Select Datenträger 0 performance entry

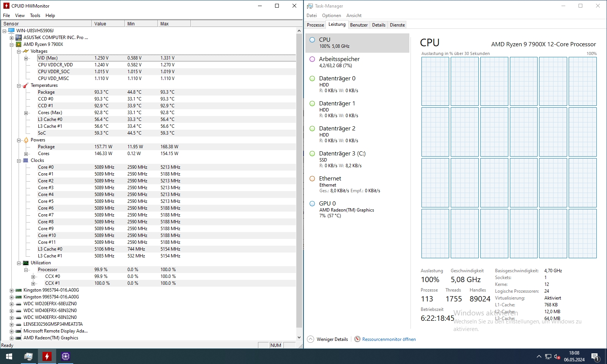tap(357, 85)
